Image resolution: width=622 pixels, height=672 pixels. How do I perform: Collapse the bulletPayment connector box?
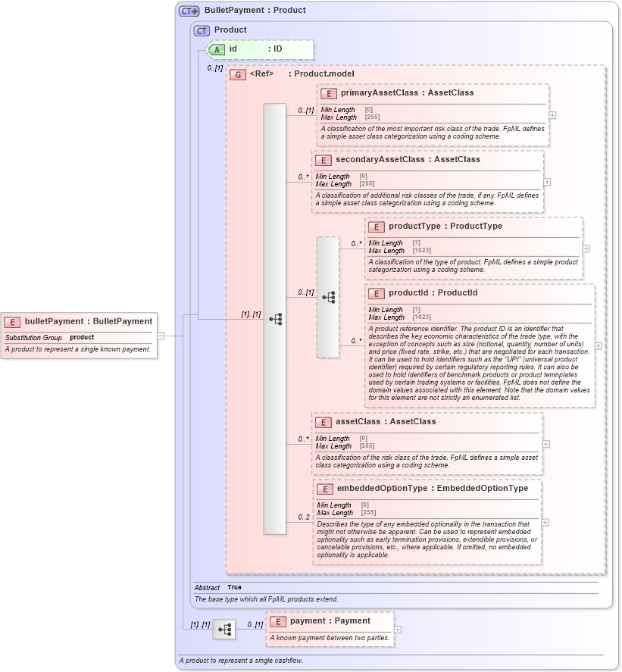[x=161, y=336]
